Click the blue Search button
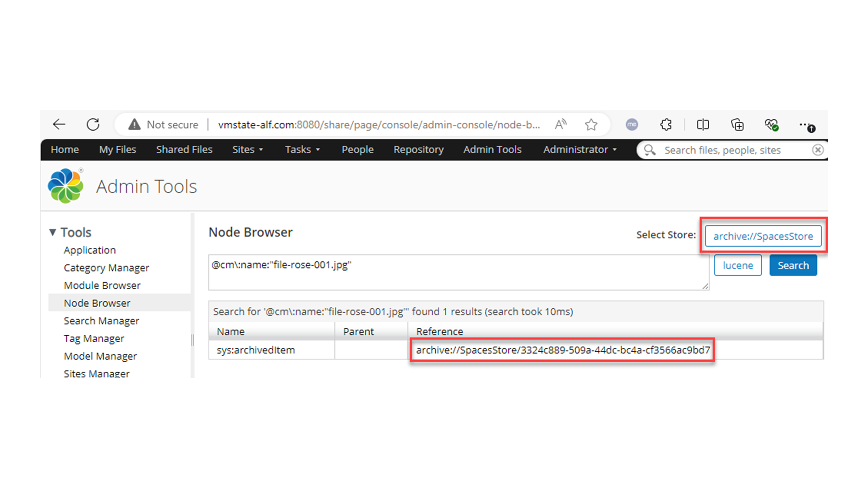Image resolution: width=868 pixels, height=488 pixels. click(x=793, y=265)
